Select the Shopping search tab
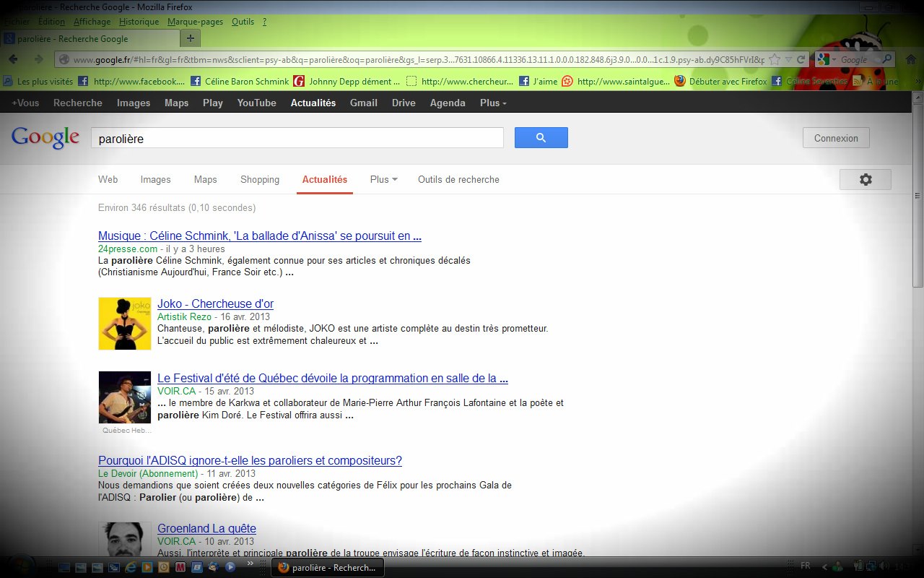Viewport: 924px width, 578px height. pos(259,180)
